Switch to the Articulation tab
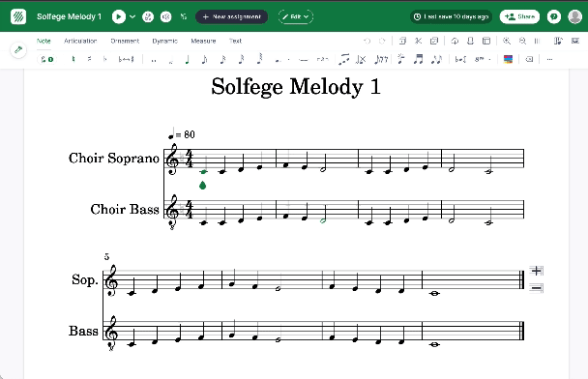The image size is (588, 379). pyautogui.click(x=80, y=41)
